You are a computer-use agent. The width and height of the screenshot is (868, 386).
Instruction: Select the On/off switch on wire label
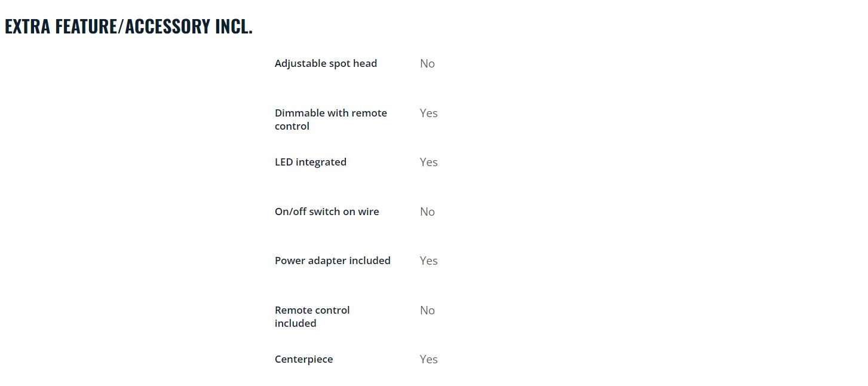point(327,212)
